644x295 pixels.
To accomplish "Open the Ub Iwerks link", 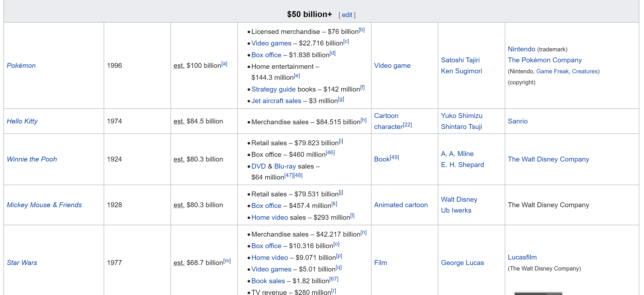I will point(456,211).
